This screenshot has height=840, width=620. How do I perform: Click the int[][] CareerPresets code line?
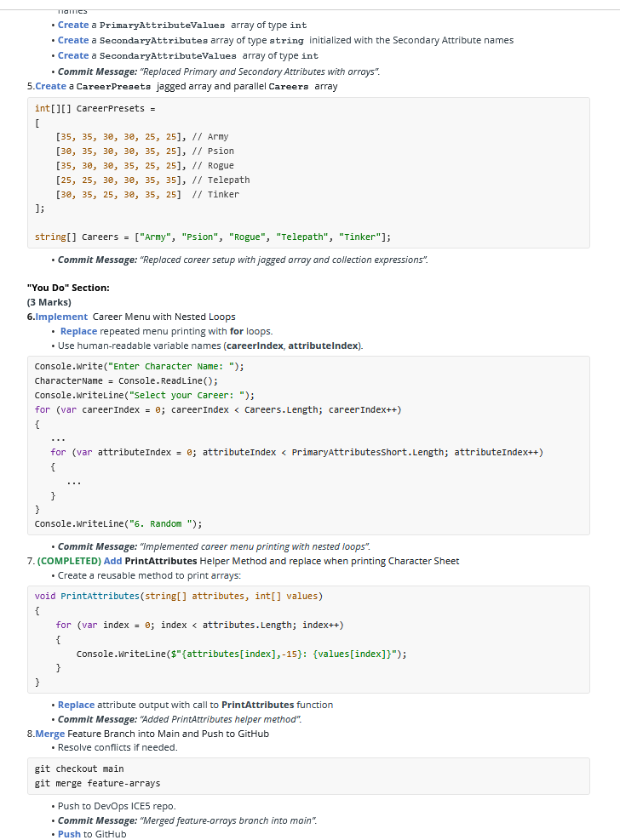pyautogui.click(x=95, y=108)
